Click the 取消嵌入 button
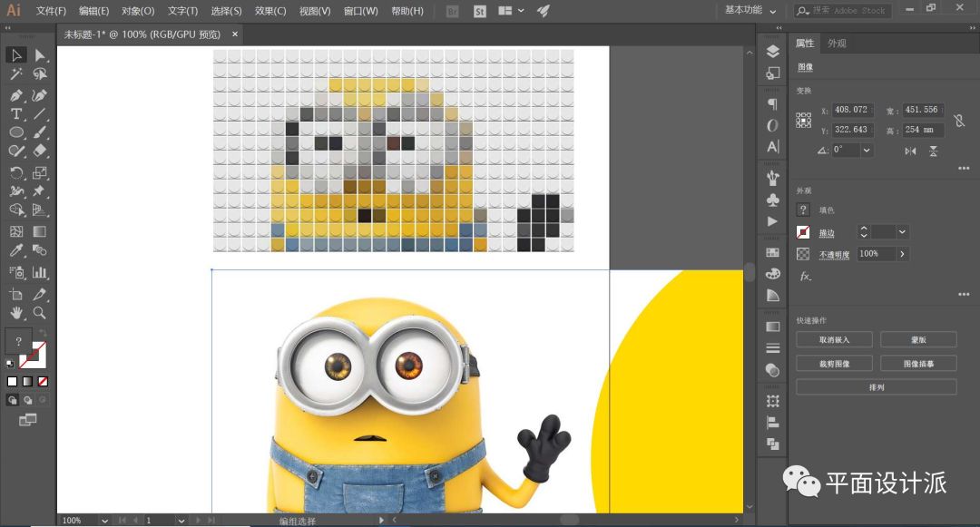This screenshot has height=527, width=980. pyautogui.click(x=835, y=339)
